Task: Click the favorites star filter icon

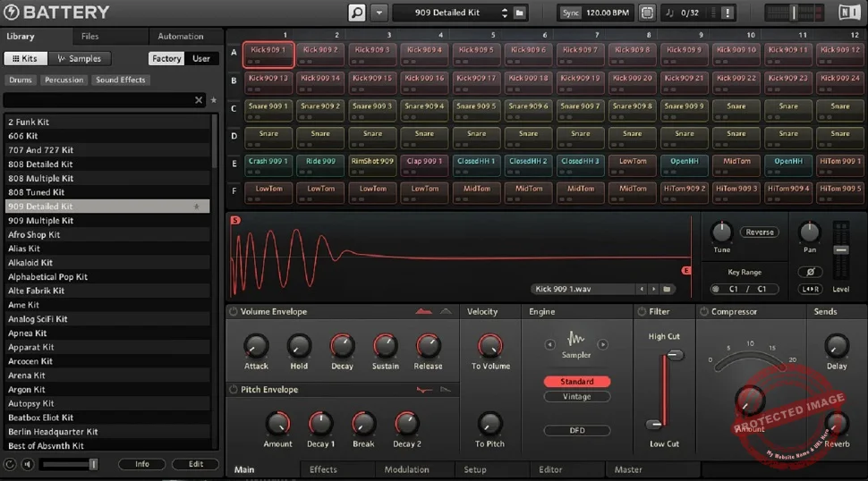Action: click(214, 100)
